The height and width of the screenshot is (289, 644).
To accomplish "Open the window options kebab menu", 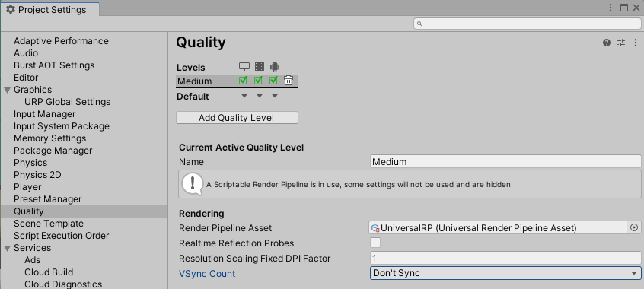I will [x=611, y=8].
